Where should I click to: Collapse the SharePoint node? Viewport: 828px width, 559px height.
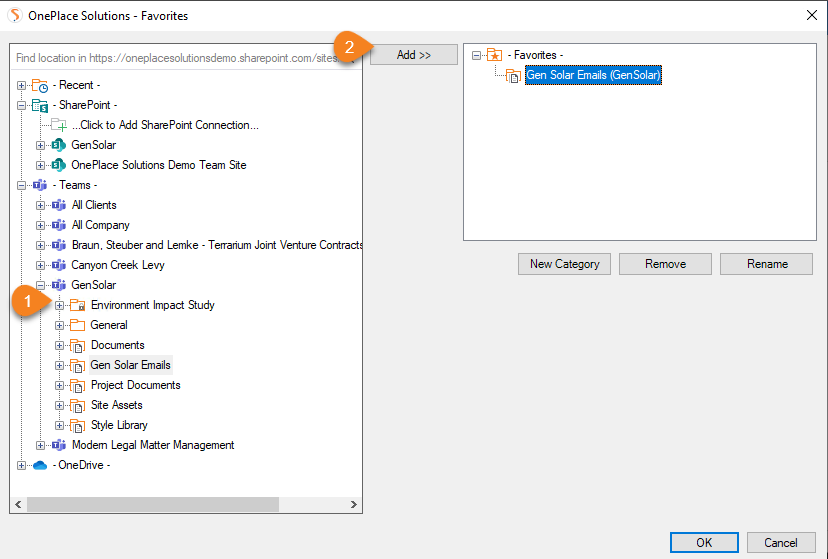pos(21,106)
